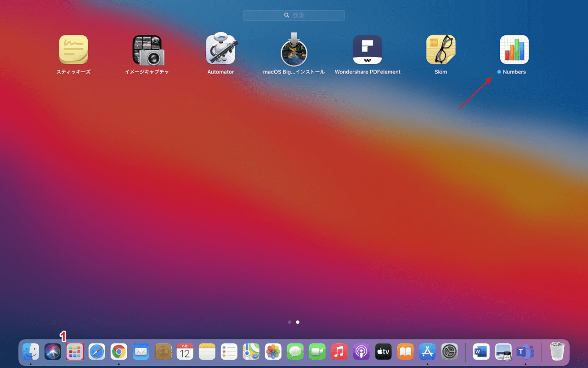
Task: Open the Numbers app in Launchpad
Action: tap(514, 50)
